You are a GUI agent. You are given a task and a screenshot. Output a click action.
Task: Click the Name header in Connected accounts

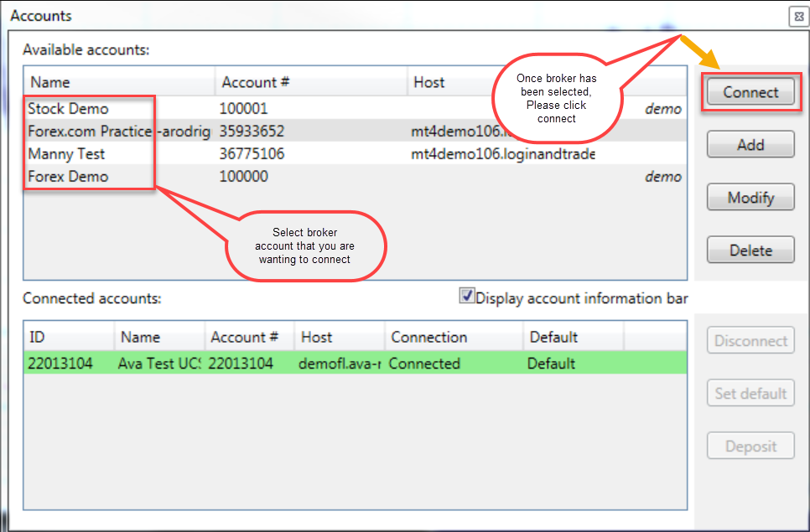click(159, 337)
